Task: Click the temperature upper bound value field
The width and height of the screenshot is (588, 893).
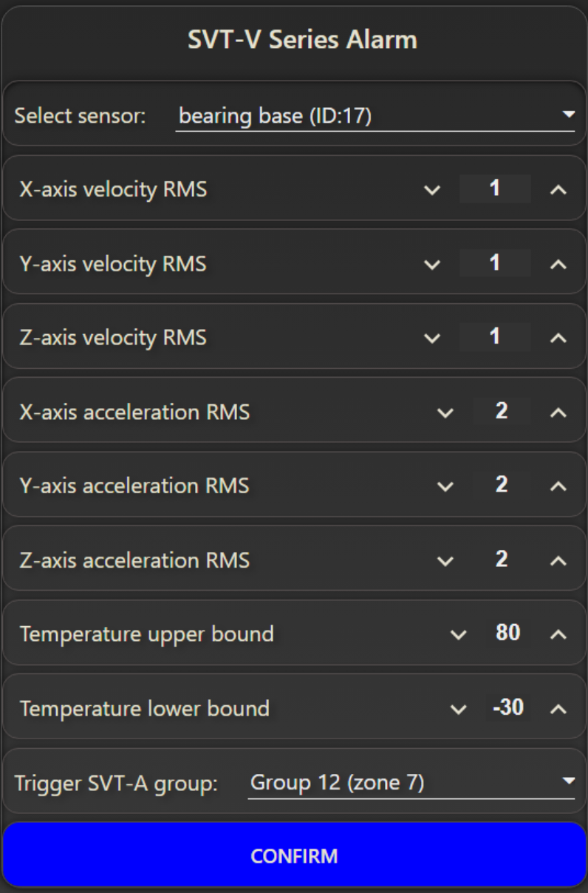Action: pyautogui.click(x=508, y=634)
